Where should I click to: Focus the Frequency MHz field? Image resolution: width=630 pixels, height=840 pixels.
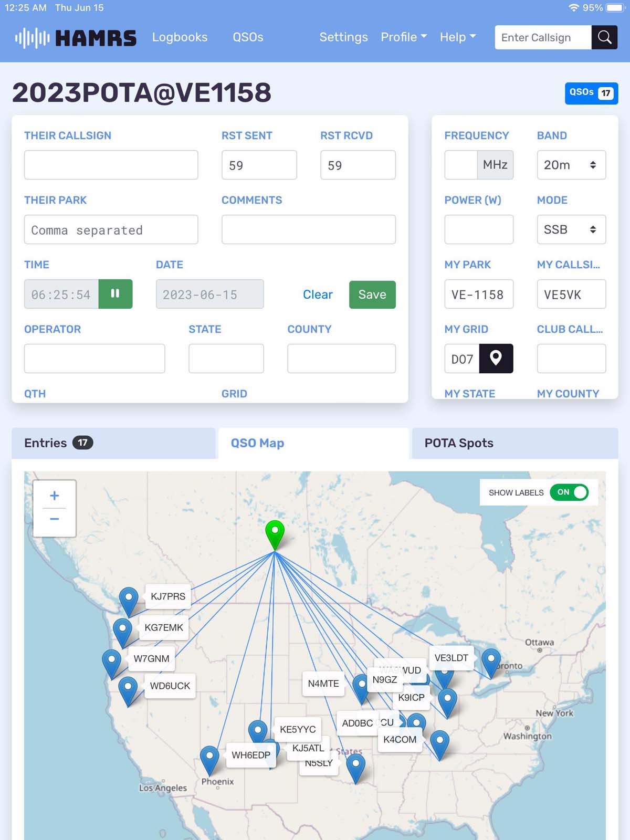461,165
